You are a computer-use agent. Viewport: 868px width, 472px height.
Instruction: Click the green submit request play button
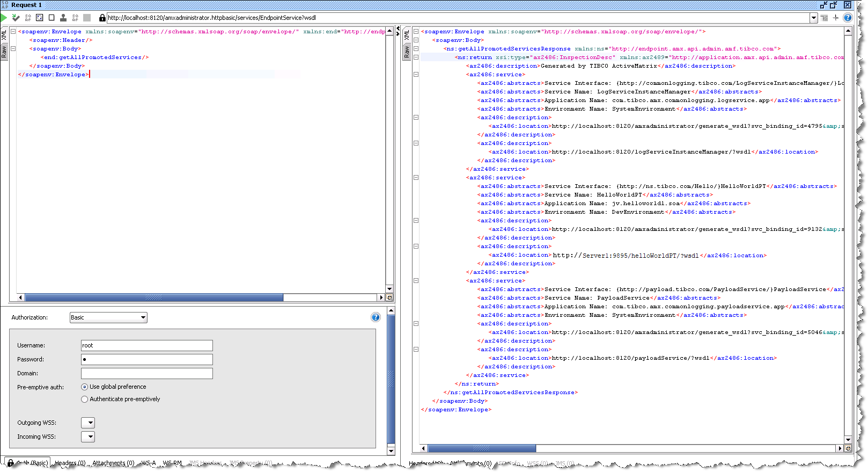coord(4,18)
